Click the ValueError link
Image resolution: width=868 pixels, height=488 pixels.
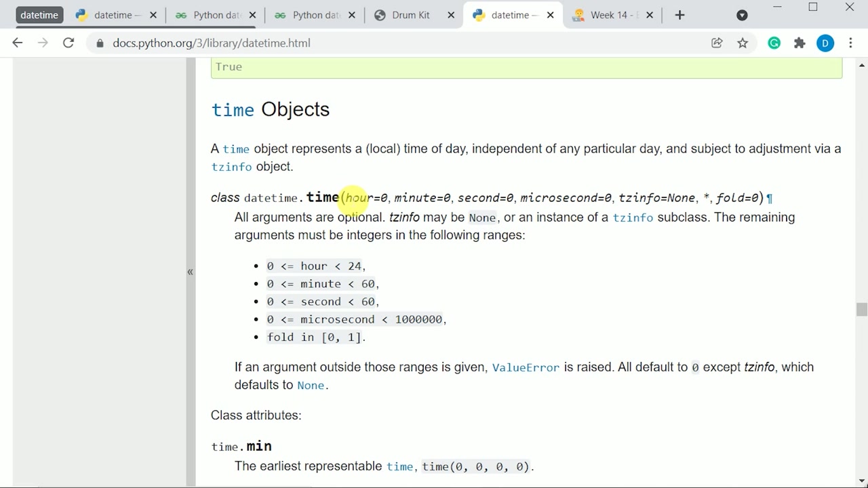[x=526, y=367]
